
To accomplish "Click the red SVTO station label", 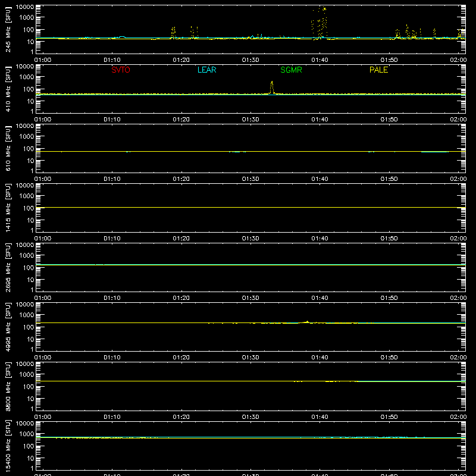I will tap(121, 70).
